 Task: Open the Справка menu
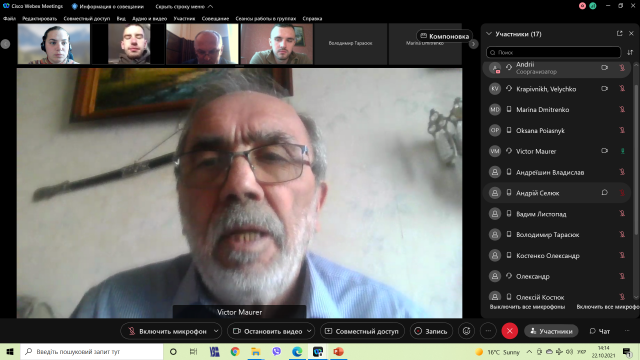click(312, 18)
